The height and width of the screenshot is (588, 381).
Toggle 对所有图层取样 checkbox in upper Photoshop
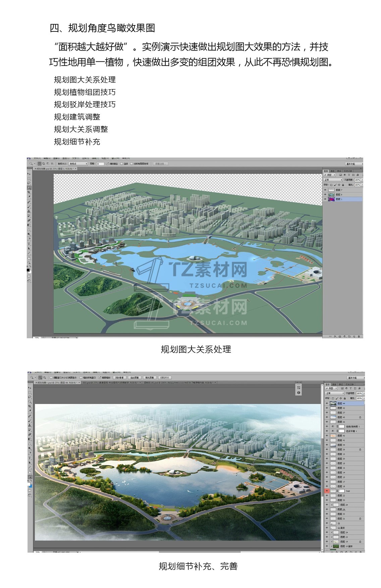pos(131,164)
